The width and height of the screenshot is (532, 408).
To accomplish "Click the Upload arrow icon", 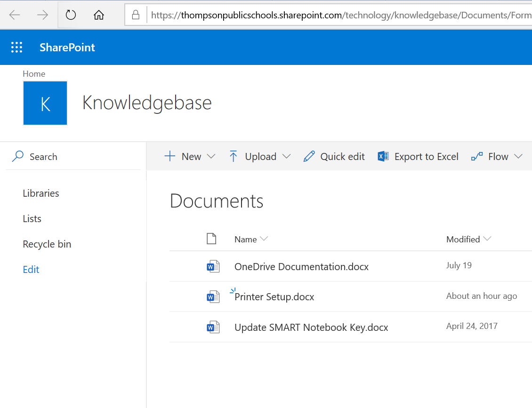I will pos(233,156).
